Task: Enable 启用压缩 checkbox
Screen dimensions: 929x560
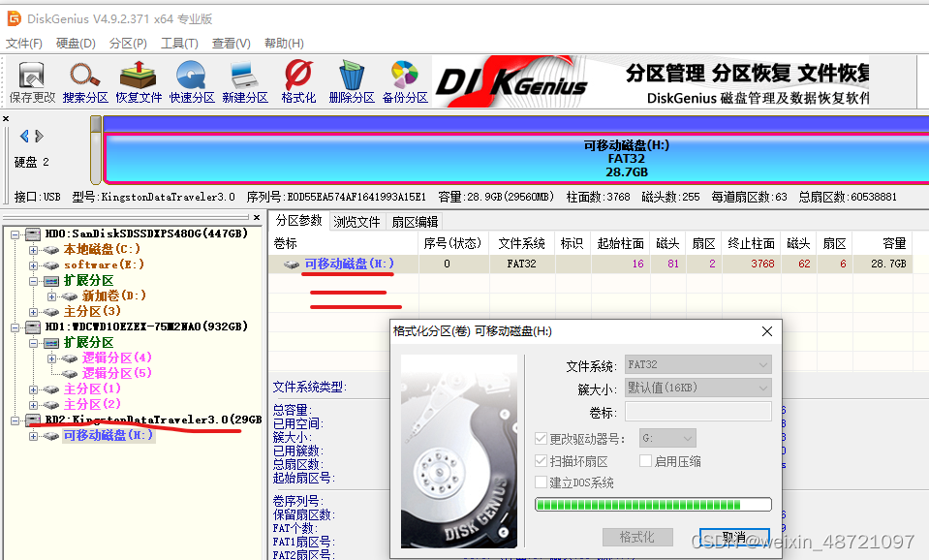Action: [x=646, y=460]
